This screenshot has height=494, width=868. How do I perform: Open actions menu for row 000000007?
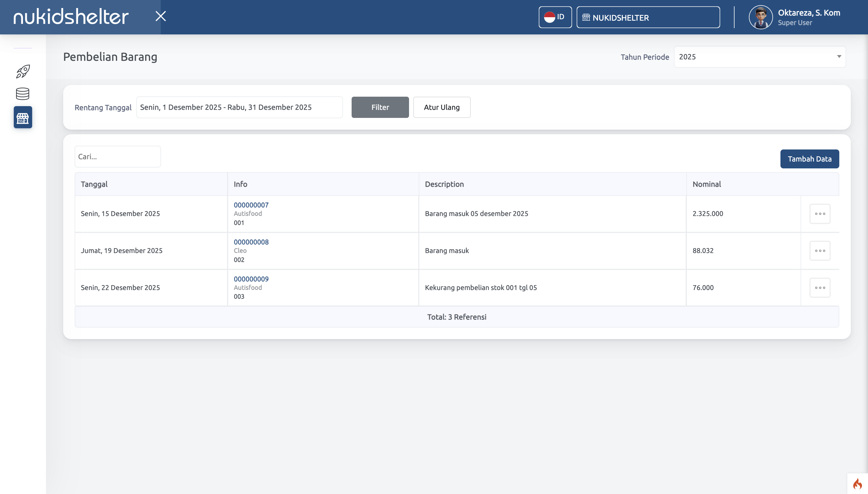coord(819,214)
